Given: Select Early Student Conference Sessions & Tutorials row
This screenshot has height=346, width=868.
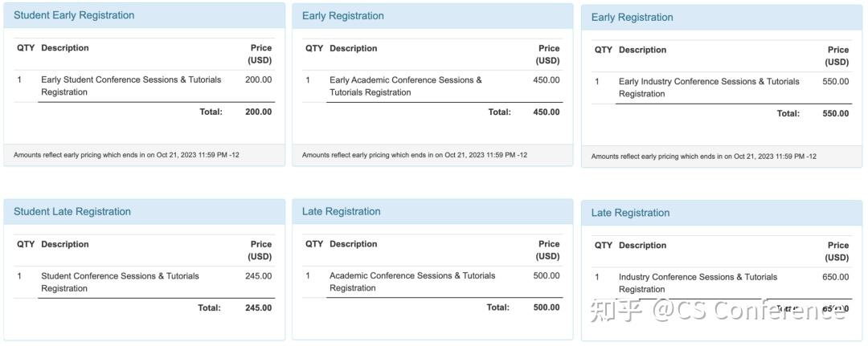Looking at the screenshot, I should coord(131,86).
